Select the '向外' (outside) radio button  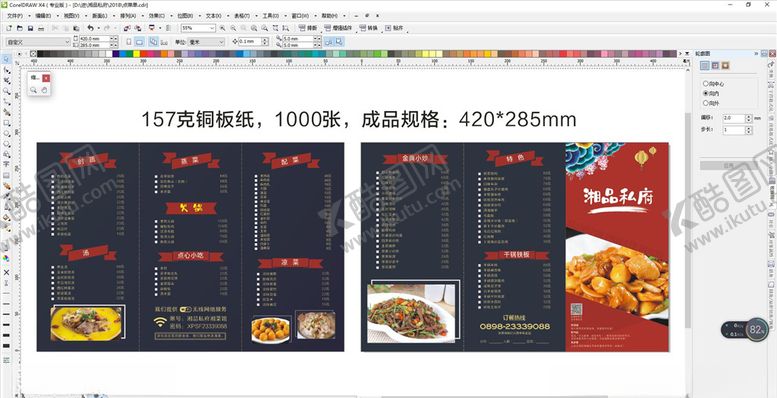tap(705, 103)
